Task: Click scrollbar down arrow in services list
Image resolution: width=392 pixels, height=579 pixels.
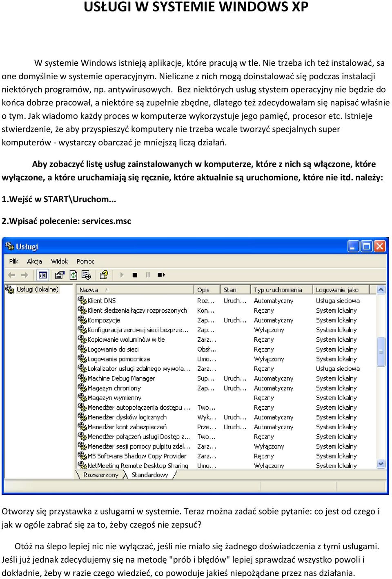Action: pyautogui.click(x=381, y=464)
